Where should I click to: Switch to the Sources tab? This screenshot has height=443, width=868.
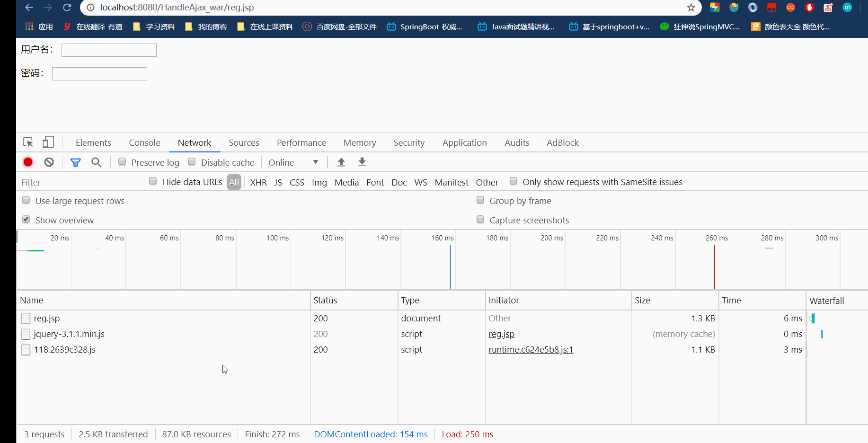pos(244,143)
